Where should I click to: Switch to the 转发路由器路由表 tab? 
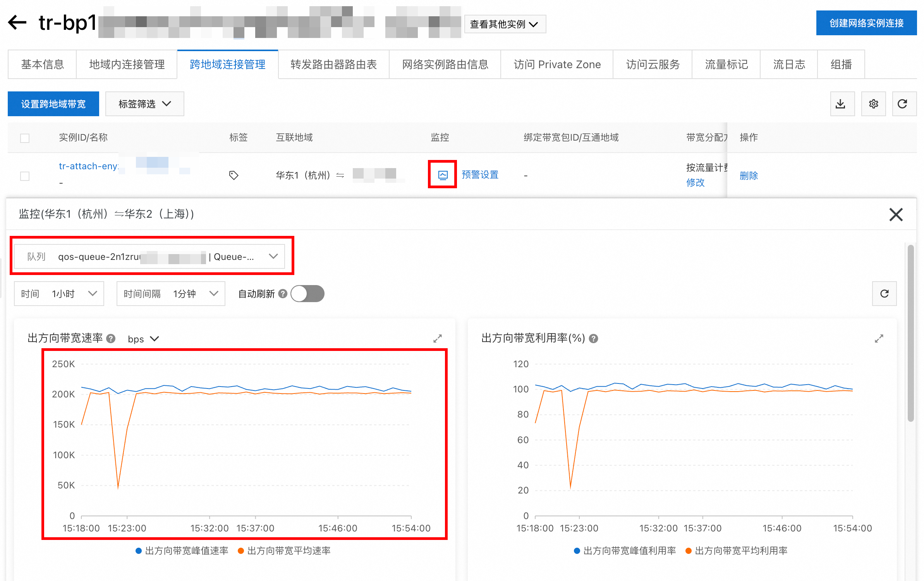pos(333,64)
